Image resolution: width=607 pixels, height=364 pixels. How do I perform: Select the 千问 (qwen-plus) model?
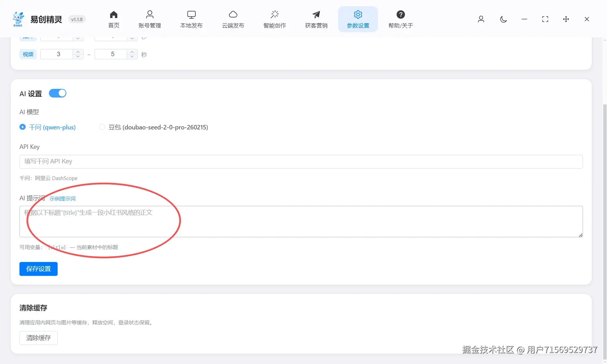point(48,127)
